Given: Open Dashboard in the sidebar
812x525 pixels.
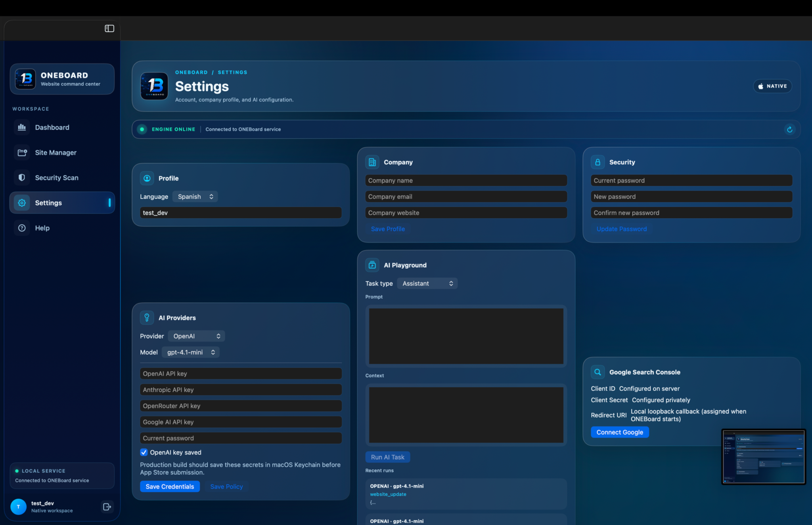Looking at the screenshot, I should [62, 127].
